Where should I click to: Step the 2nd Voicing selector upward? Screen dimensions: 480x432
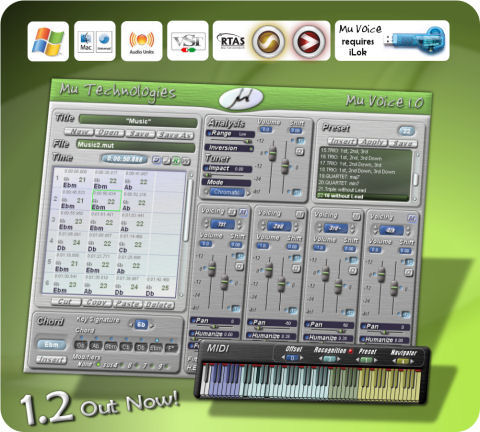[x=262, y=223]
